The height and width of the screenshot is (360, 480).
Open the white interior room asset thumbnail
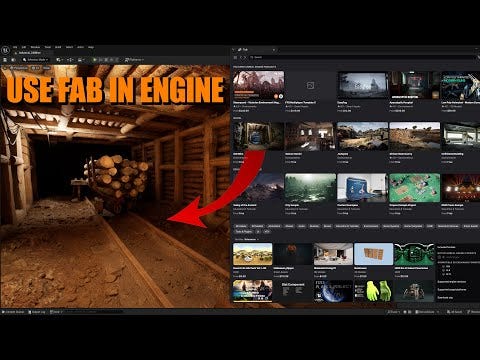[x=333, y=254]
